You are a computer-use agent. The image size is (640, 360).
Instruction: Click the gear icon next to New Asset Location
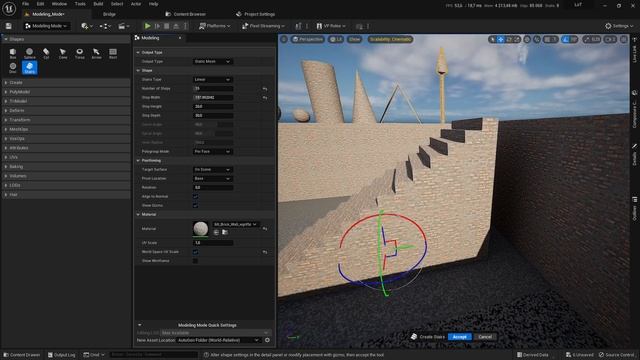tap(267, 340)
